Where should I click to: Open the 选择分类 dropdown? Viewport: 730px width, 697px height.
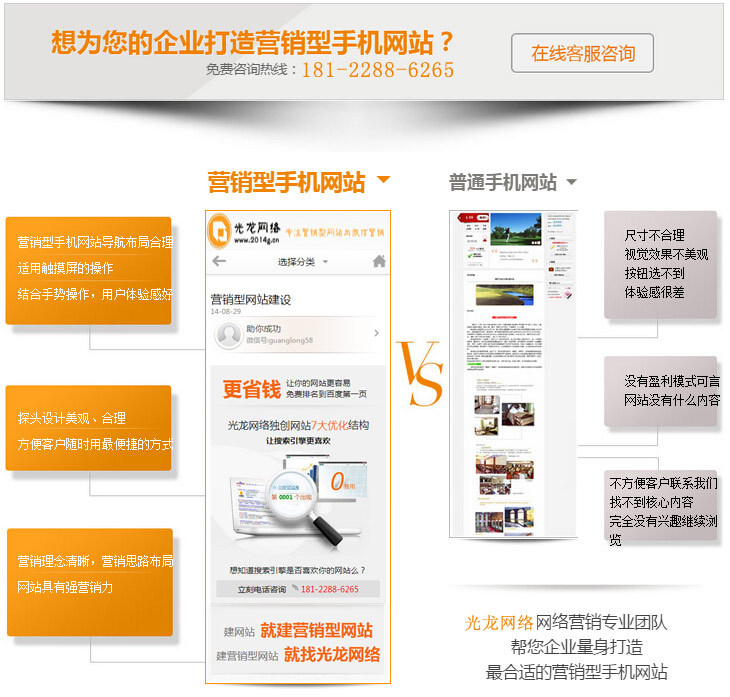click(x=302, y=262)
